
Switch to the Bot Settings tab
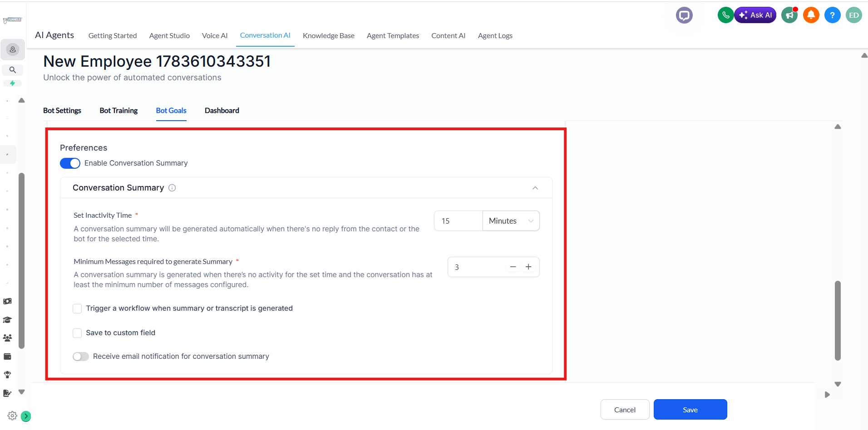point(62,111)
